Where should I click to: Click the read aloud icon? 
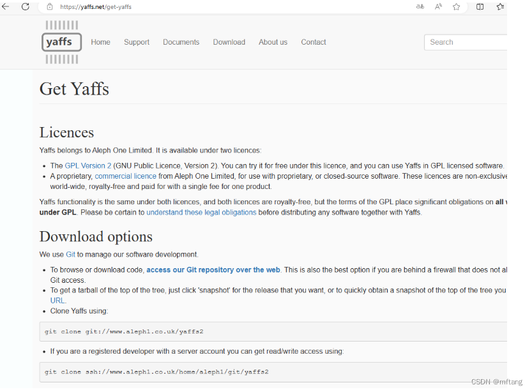(x=438, y=6)
